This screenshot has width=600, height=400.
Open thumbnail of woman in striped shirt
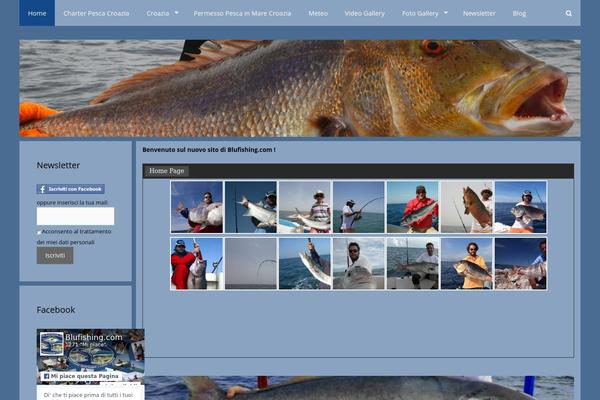(x=305, y=207)
